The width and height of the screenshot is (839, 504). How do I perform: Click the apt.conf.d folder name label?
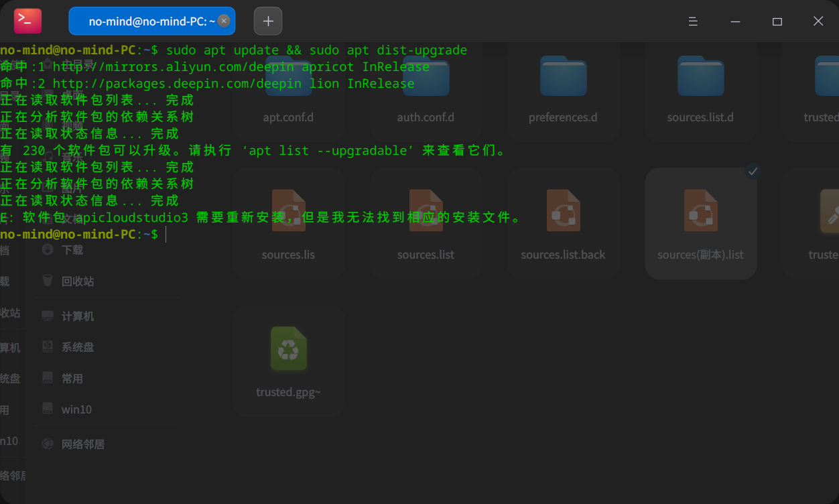pyautogui.click(x=288, y=118)
